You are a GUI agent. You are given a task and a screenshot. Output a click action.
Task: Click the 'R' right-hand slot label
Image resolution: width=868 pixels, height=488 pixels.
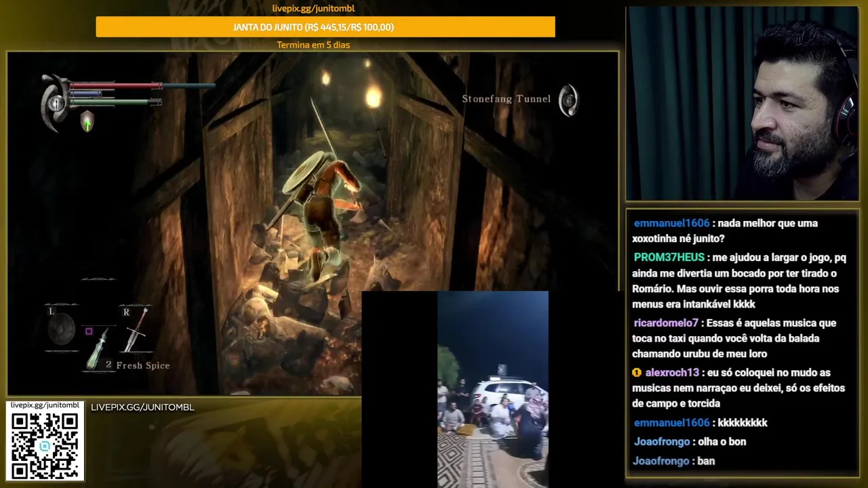coord(126,312)
